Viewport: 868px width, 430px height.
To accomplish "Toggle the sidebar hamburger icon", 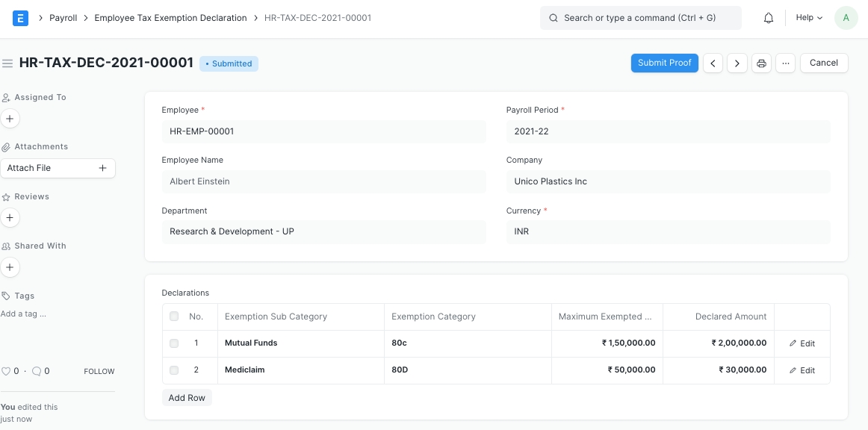I will pos(7,63).
